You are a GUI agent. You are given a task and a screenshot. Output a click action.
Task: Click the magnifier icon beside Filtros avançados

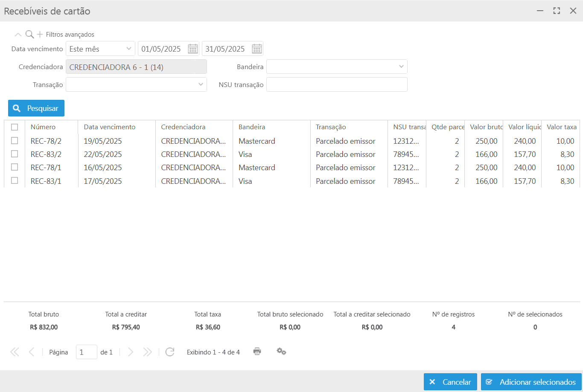[29, 35]
